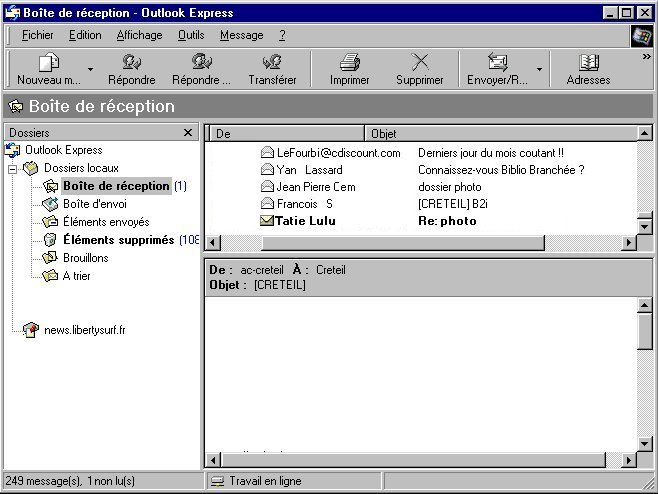Sort messages by the De column
This screenshot has height=494, width=658.
click(286, 133)
